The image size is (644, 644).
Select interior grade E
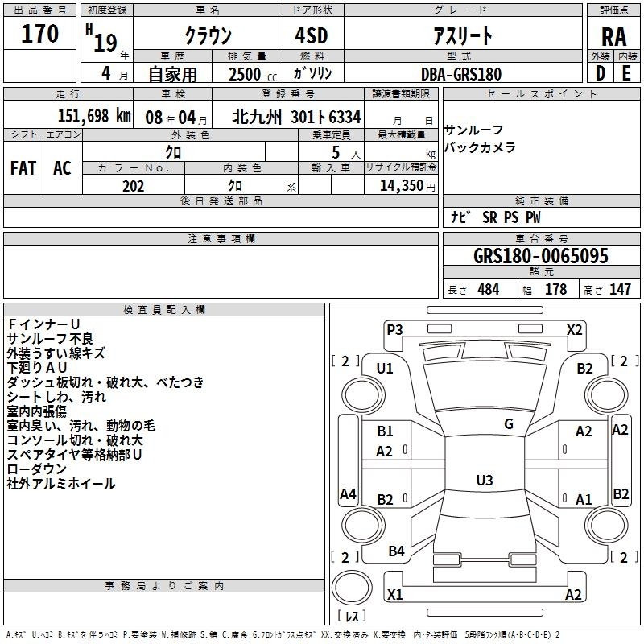pos(626,74)
